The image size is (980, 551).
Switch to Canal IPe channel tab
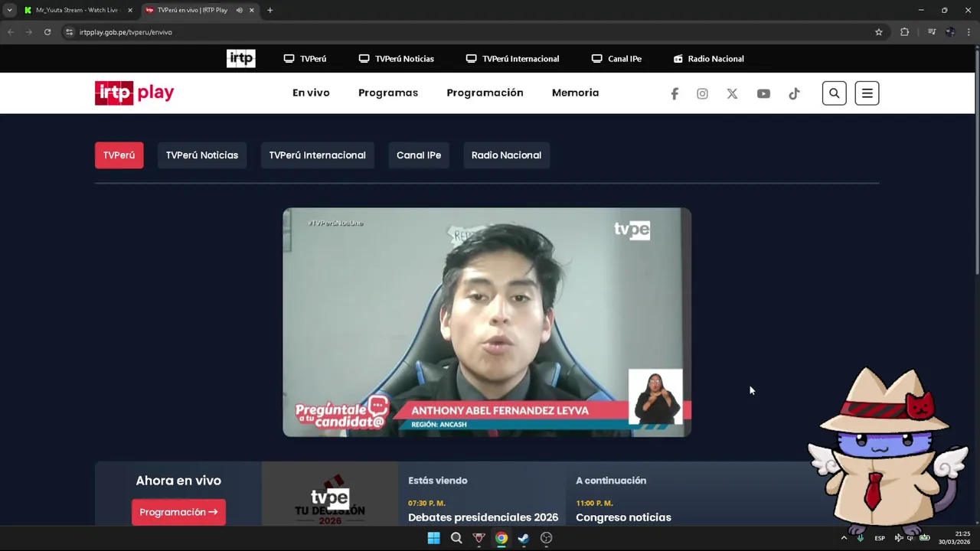419,155
